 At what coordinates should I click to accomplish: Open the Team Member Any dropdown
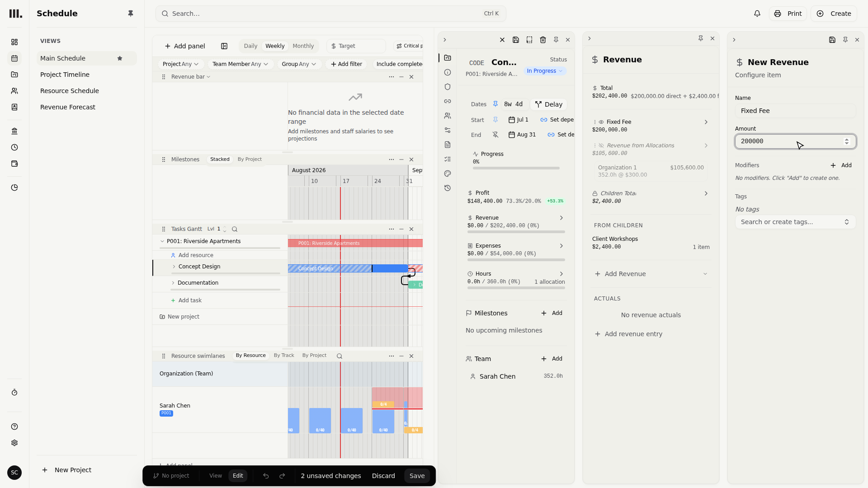pyautogui.click(x=240, y=64)
